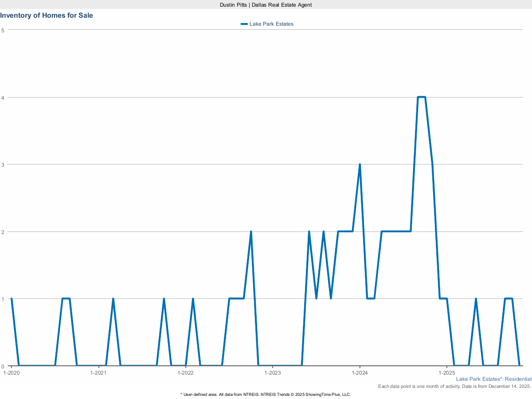Click the Lake Park Estates*: Residential footnote
The height and width of the screenshot is (399, 532).
(x=493, y=379)
